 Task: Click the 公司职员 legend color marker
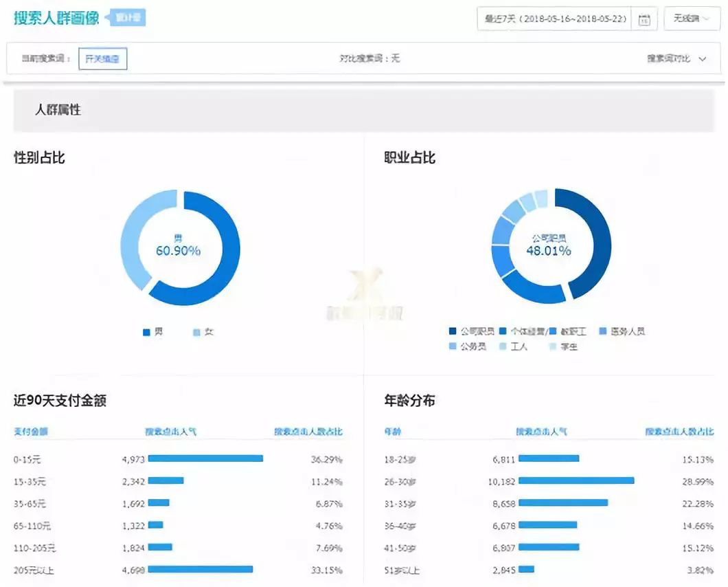click(453, 331)
